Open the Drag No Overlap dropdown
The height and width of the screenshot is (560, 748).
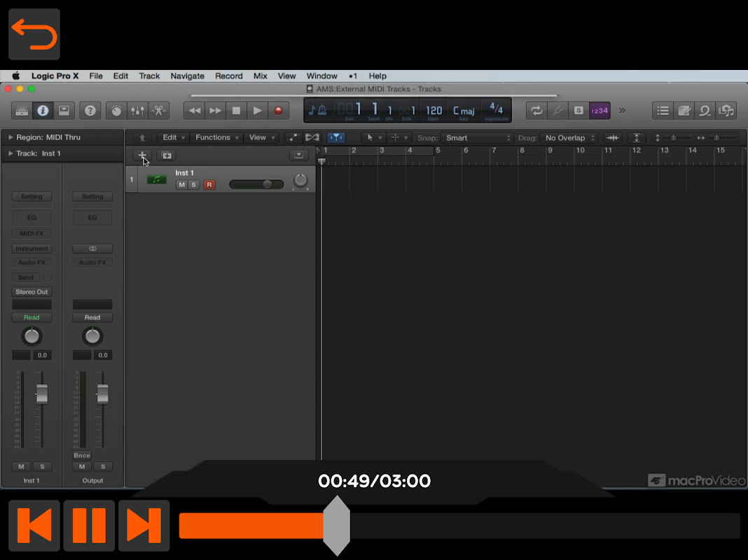point(569,138)
